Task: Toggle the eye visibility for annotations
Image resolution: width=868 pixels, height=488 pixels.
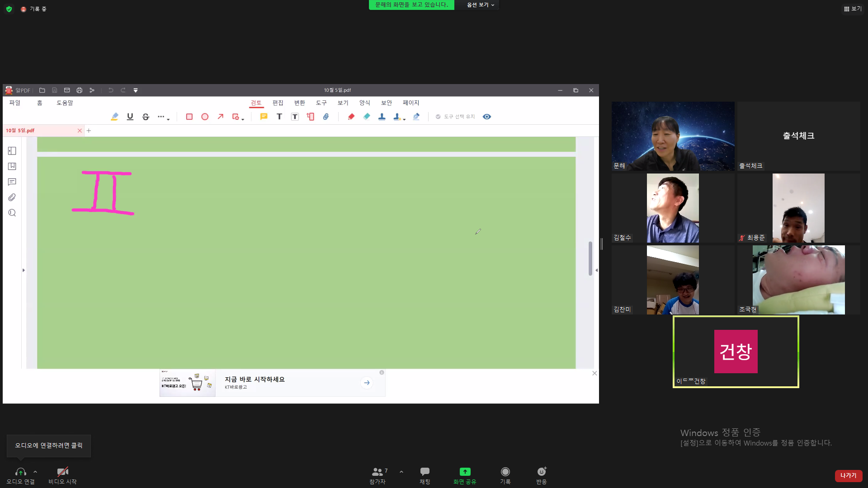Action: click(x=487, y=117)
